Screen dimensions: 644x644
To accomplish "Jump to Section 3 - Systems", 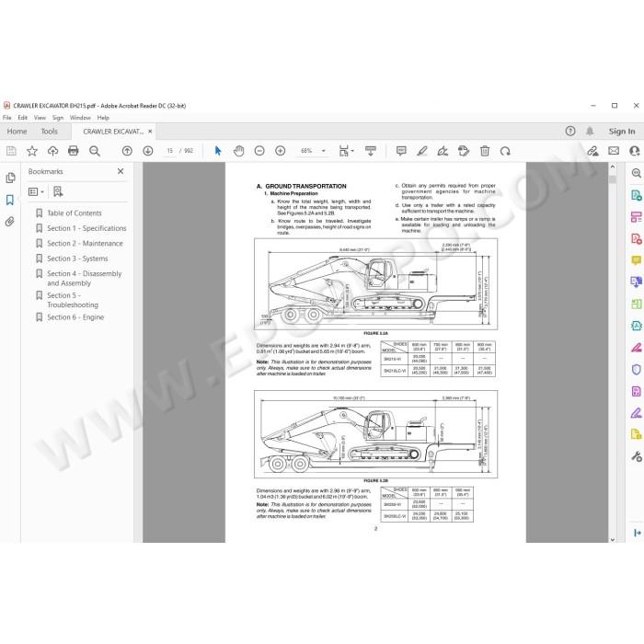I will 77,259.
